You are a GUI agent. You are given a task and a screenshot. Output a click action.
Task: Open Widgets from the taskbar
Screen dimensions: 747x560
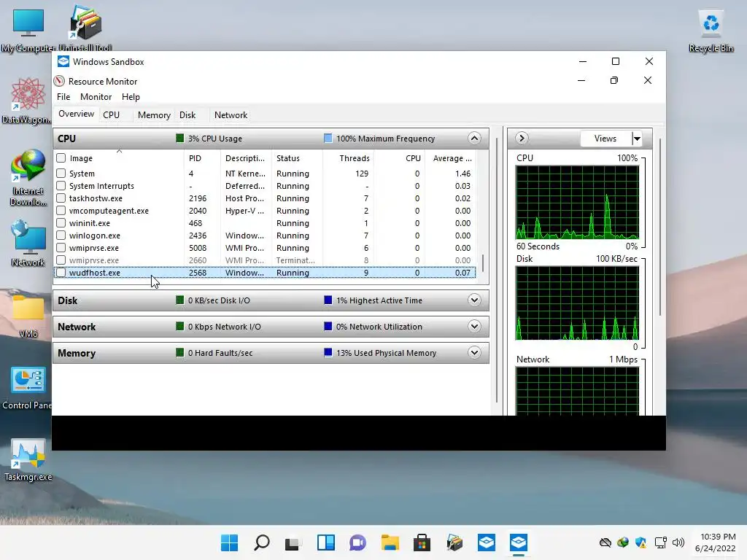point(326,542)
